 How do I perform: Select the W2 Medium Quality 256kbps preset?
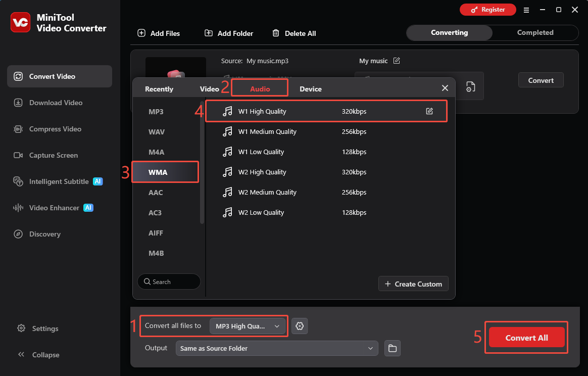point(326,193)
